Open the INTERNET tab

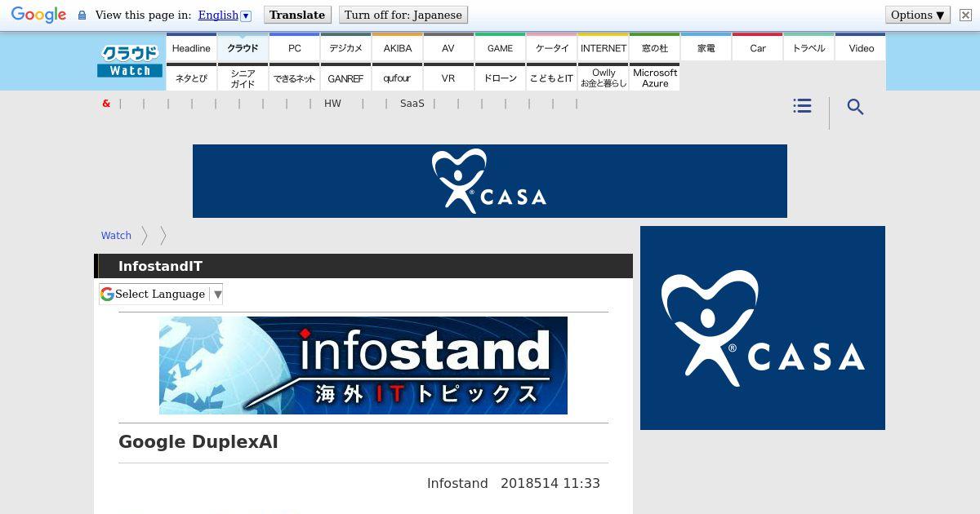pyautogui.click(x=604, y=48)
